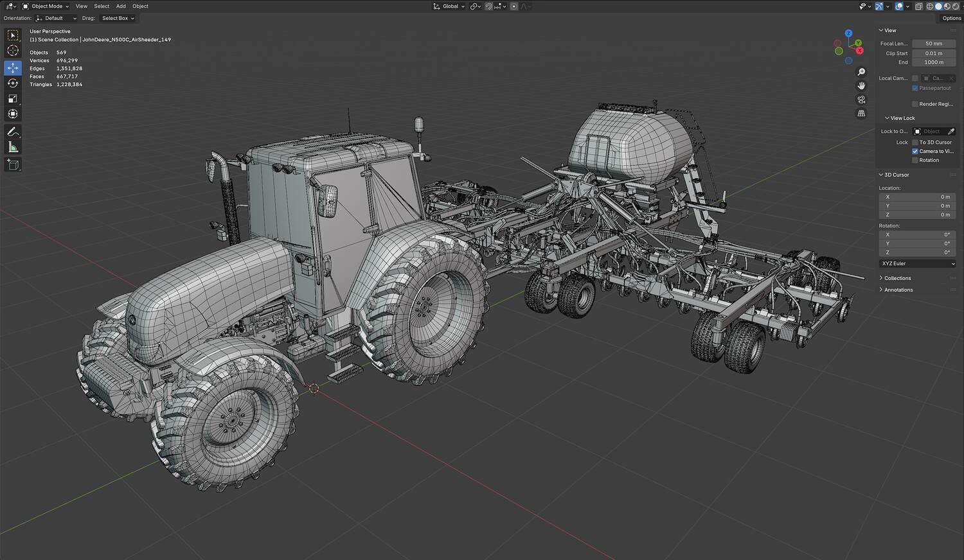Select the Select Box tool in toolbar

13,35
